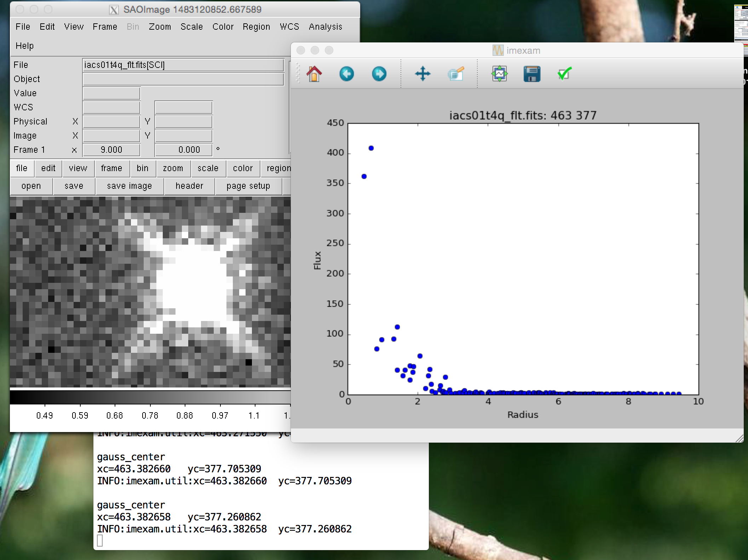This screenshot has width=748, height=560.
Task: Click the 'page setup' button
Action: click(x=248, y=186)
